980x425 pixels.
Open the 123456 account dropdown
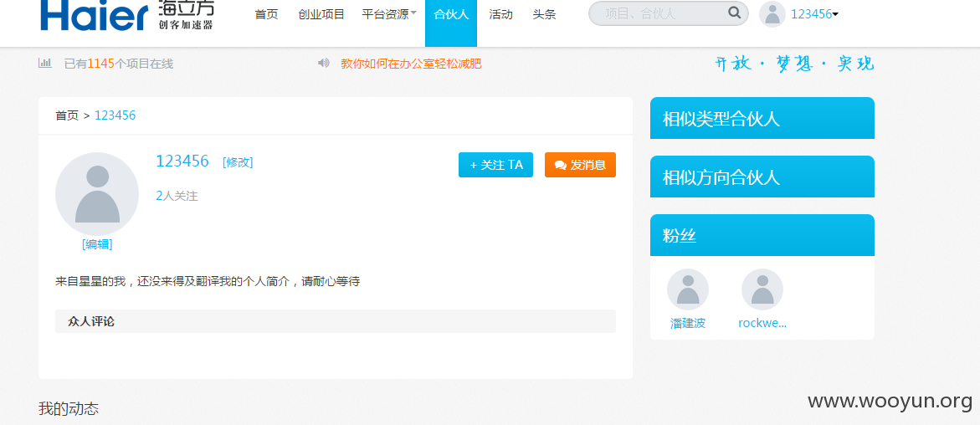[x=814, y=14]
